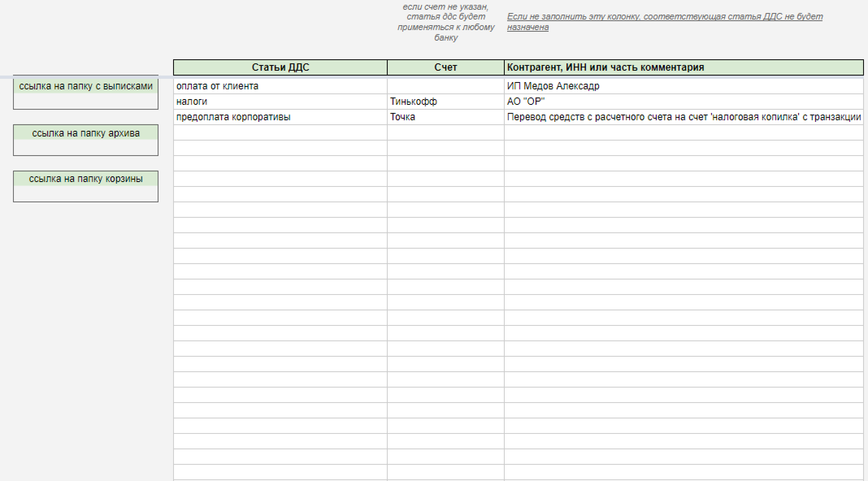Click input field under 'ссылка на папку с выписками'
Image resolution: width=868 pixels, height=481 pixels.
click(86, 101)
